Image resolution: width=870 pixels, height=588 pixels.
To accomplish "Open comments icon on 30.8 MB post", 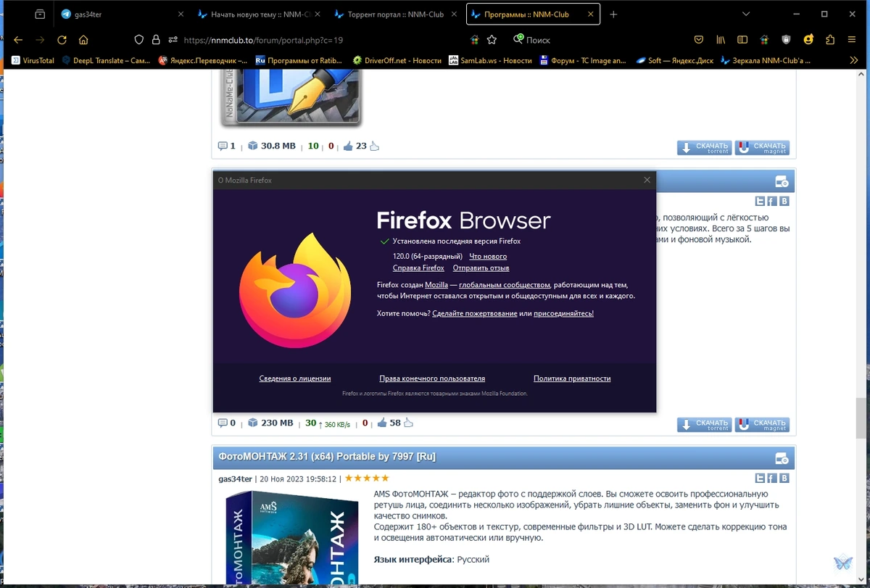I will click(x=223, y=146).
